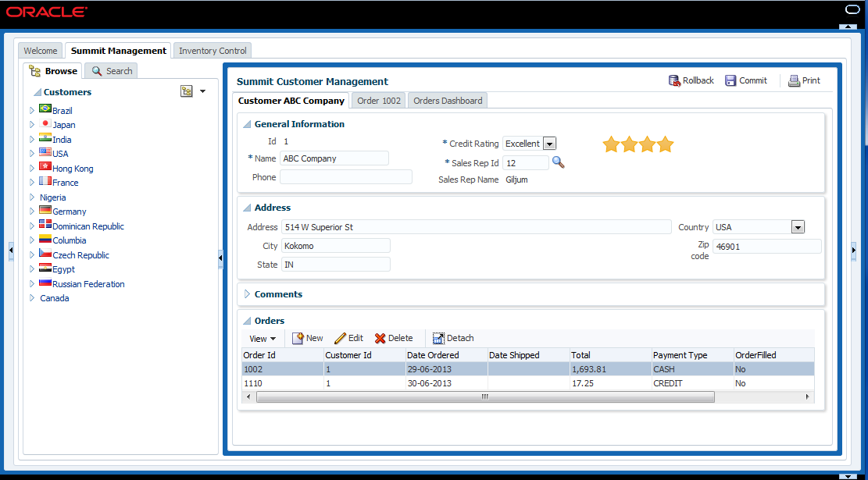
Task: Click the Print icon in toolbar
Action: 794,80
